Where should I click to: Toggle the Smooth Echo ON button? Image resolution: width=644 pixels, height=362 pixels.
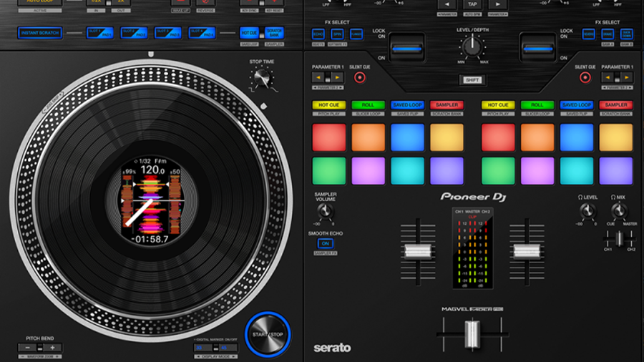[x=326, y=243]
